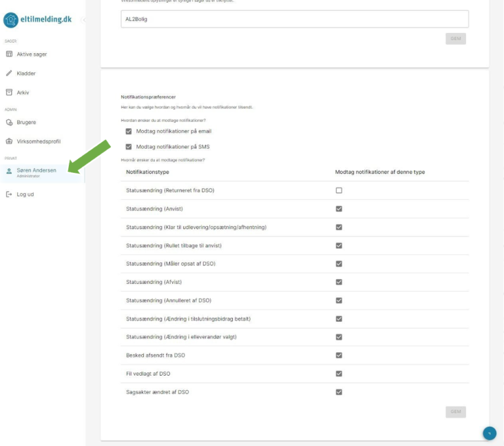Viewport: 504px width, 446px height.
Task: Uncheck Ændring i tilslutningsbidrag betalt checkbox
Action: click(339, 319)
